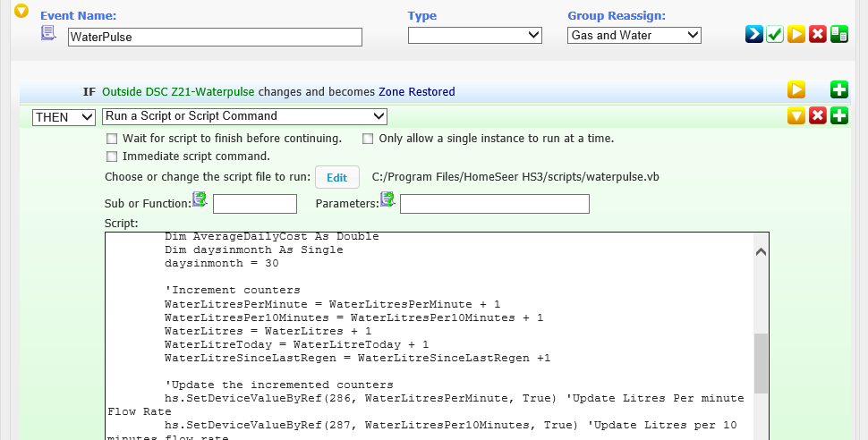Click the Parameters input field

(x=494, y=204)
